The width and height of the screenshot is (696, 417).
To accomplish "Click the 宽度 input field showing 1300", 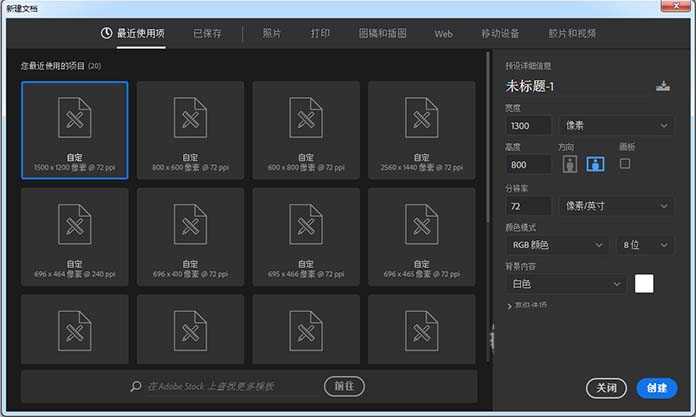I will (x=529, y=125).
